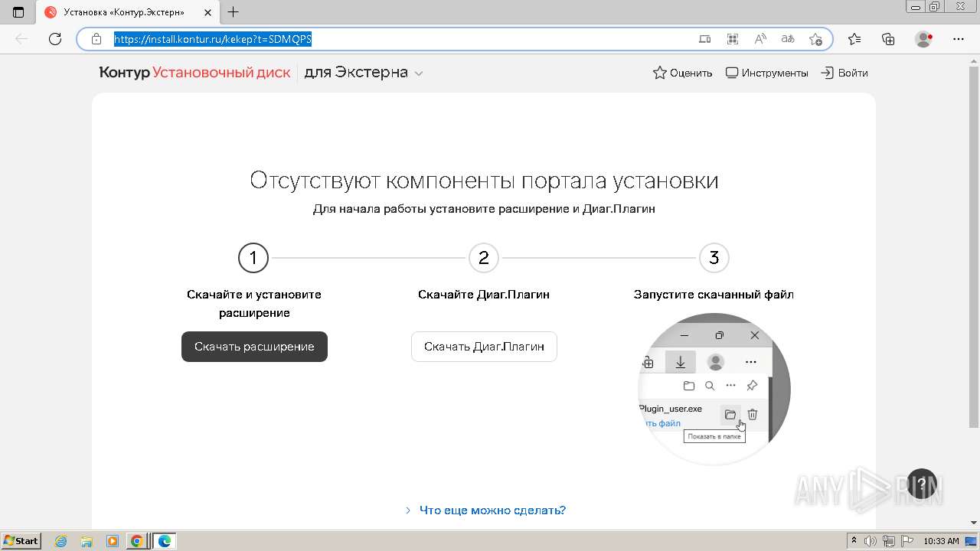Image resolution: width=980 pixels, height=551 pixels.
Task: Click the Оценить star link
Action: pos(682,73)
